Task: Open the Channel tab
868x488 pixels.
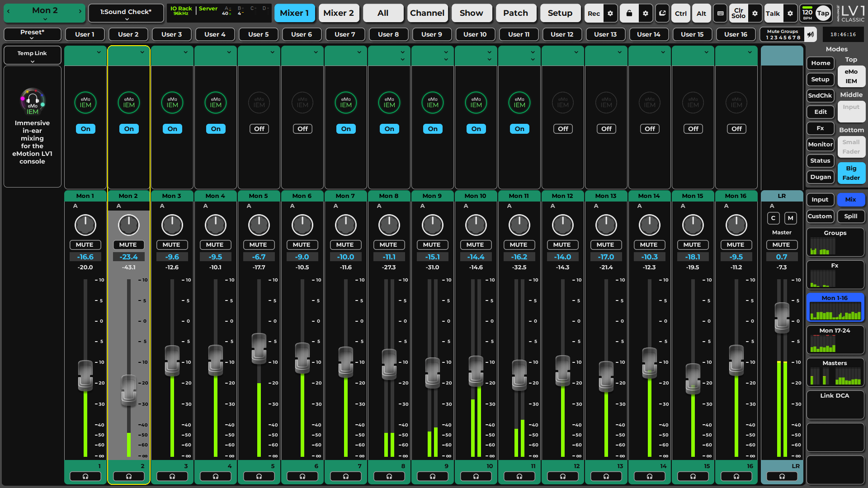Action: click(x=427, y=13)
